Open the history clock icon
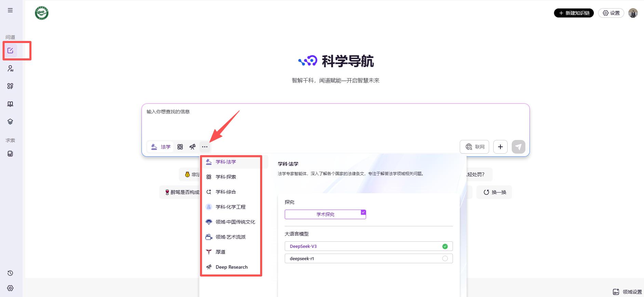Image resolution: width=644 pixels, height=297 pixels. click(x=10, y=273)
